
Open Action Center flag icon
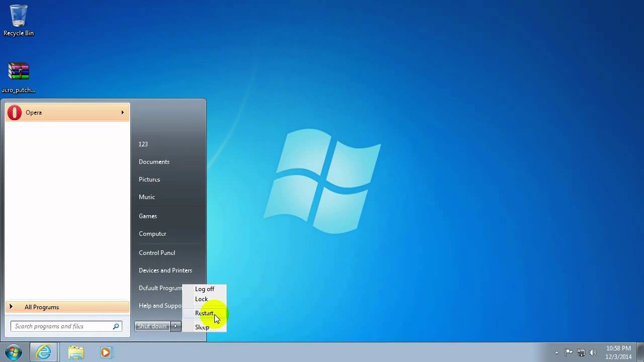coord(569,352)
